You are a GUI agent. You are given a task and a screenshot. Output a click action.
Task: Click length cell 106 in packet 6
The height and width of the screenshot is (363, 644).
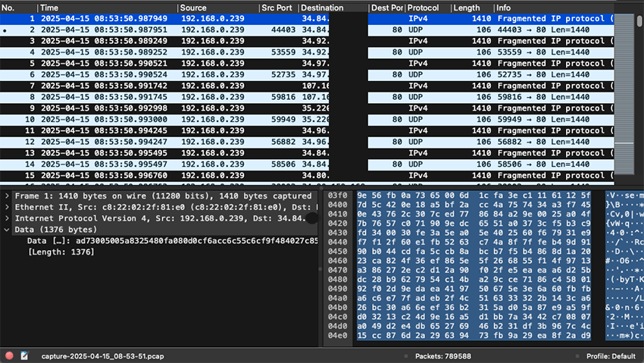click(x=484, y=75)
